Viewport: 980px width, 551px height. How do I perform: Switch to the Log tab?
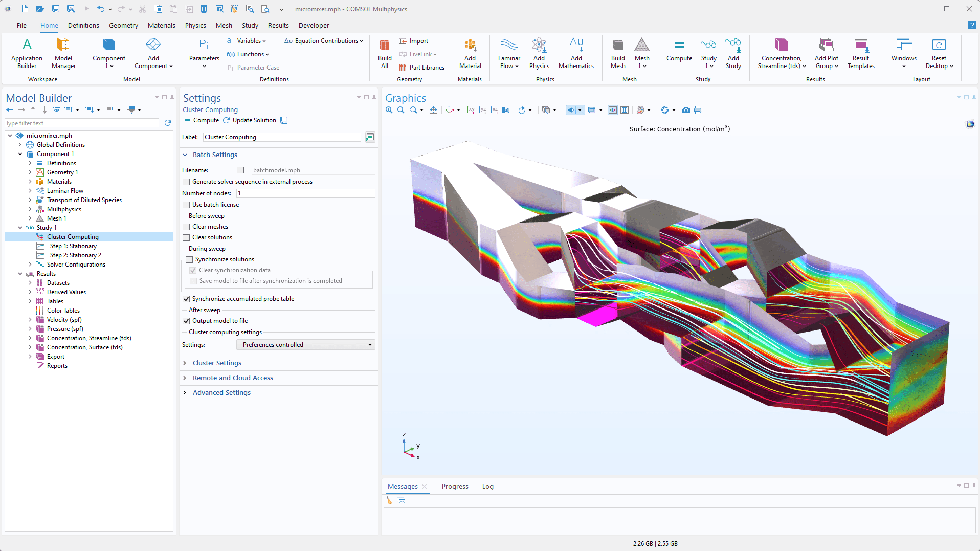(488, 487)
